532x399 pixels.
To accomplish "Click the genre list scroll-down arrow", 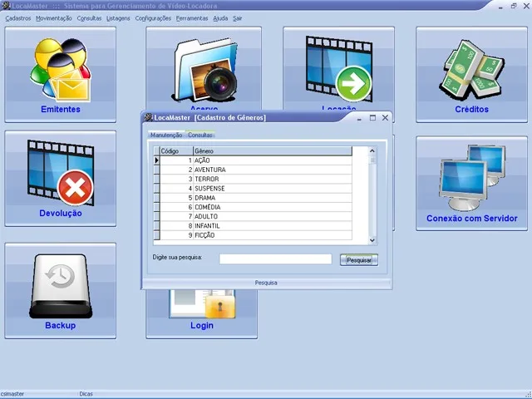I will [x=372, y=240].
